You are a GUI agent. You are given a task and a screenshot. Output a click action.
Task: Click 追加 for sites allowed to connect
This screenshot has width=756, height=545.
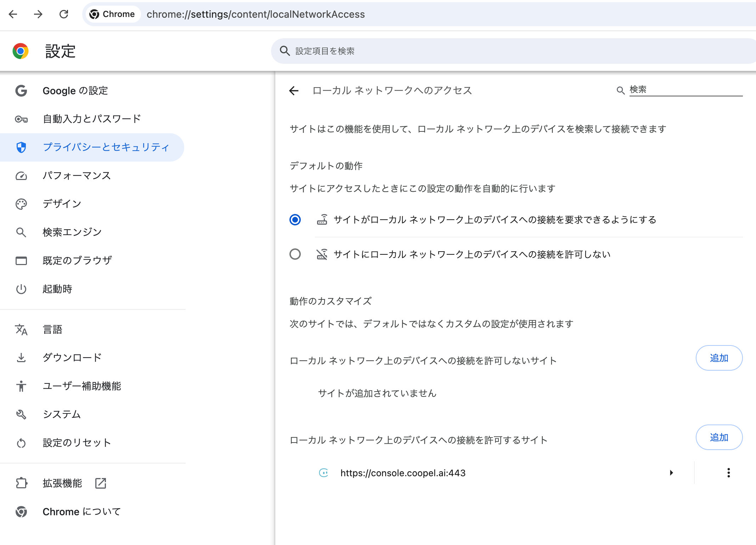[719, 437]
